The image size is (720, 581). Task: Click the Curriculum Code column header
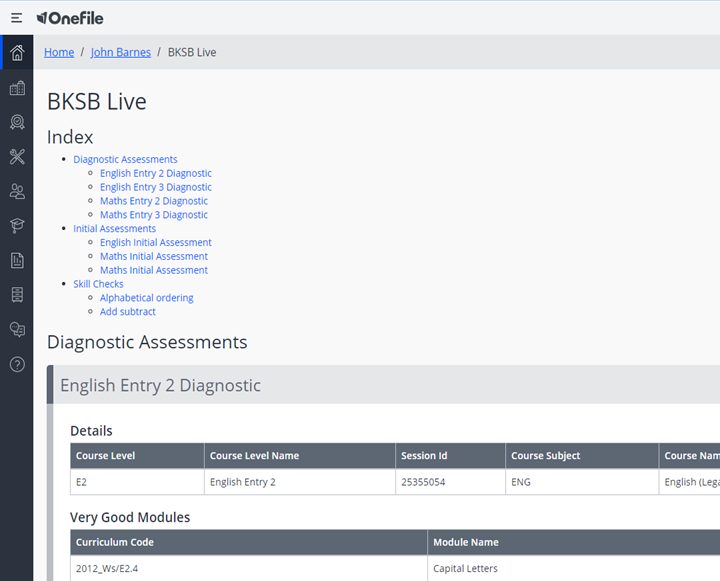tap(249, 542)
